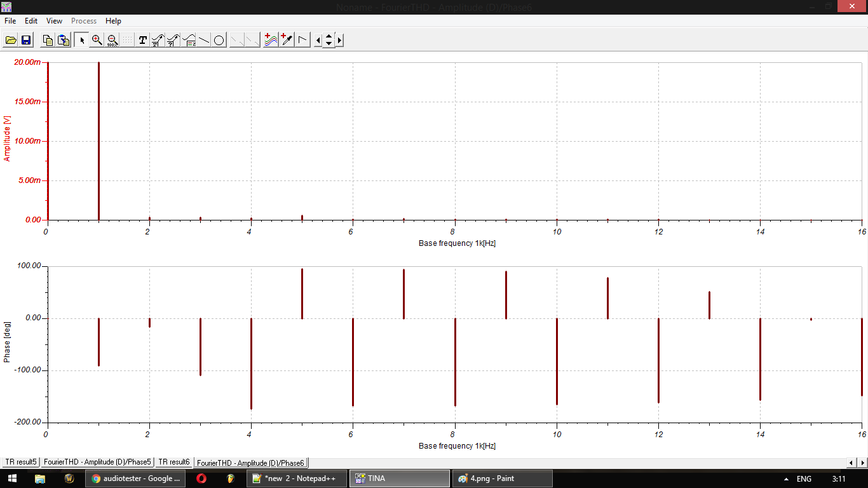
Task: Click the 5.00m amplitude axis value
Action: point(29,180)
